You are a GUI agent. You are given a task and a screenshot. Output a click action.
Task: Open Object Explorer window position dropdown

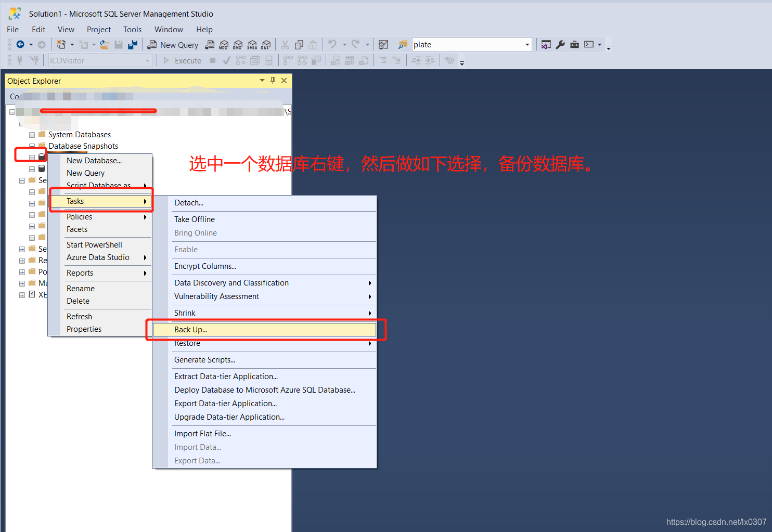[262, 81]
